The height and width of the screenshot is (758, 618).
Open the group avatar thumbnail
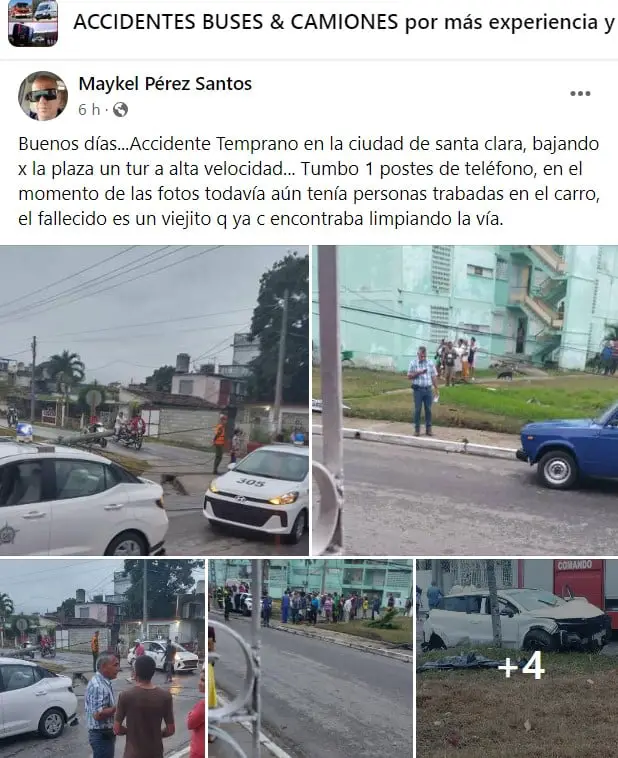(x=33, y=23)
